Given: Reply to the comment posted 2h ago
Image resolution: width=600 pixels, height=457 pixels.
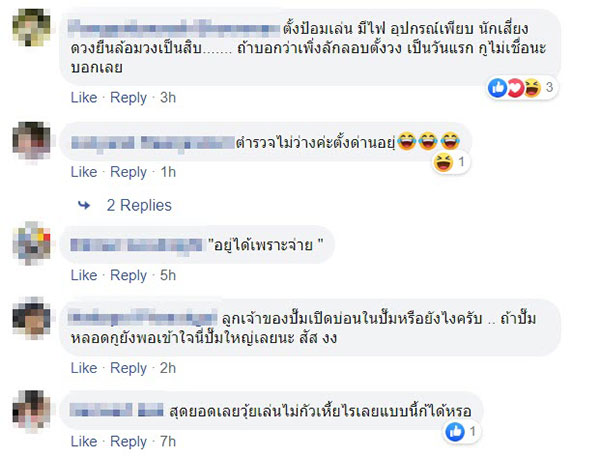Looking at the screenshot, I should coord(128,368).
